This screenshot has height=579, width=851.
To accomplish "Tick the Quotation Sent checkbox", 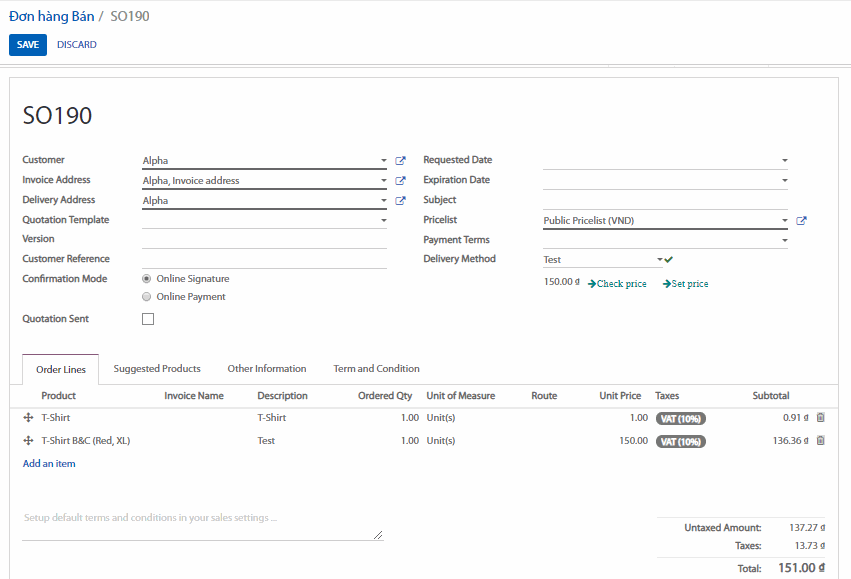I will (x=148, y=319).
